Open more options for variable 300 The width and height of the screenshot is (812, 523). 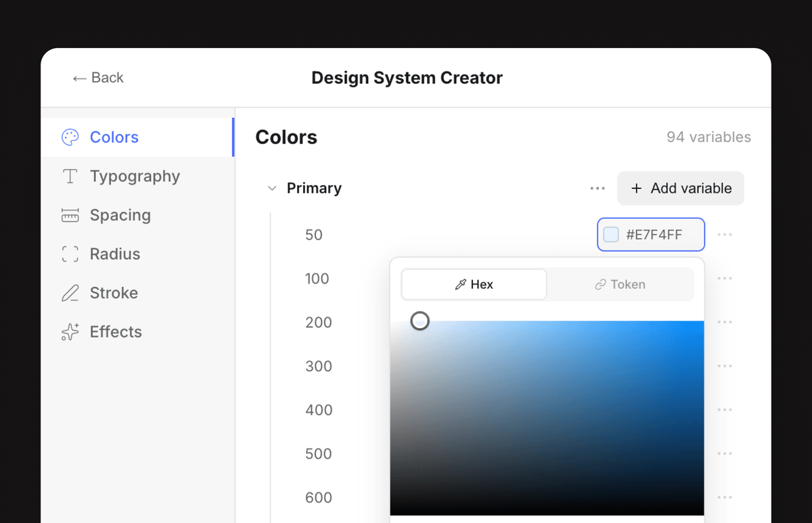tap(725, 366)
